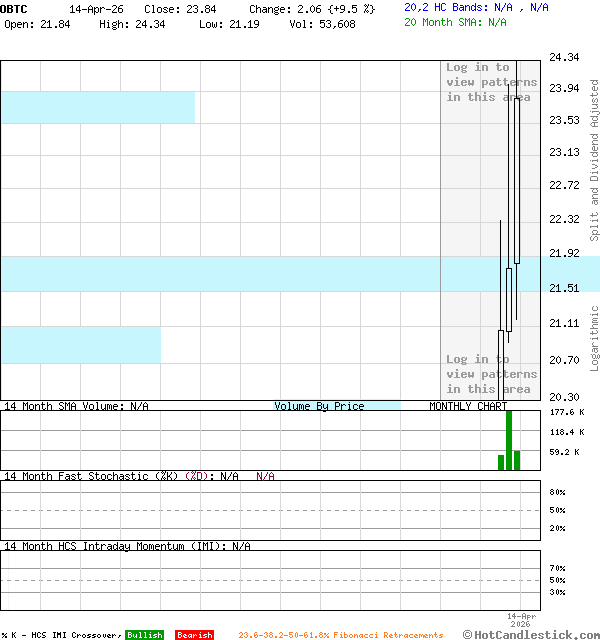The image size is (600, 640).
Task: Click the 20 Month SMA label
Action: coord(444,22)
